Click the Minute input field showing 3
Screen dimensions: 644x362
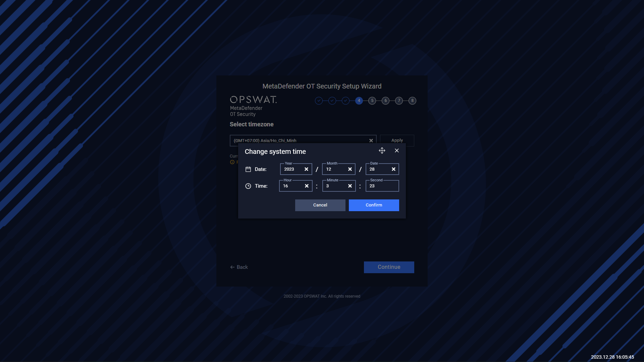point(339,186)
